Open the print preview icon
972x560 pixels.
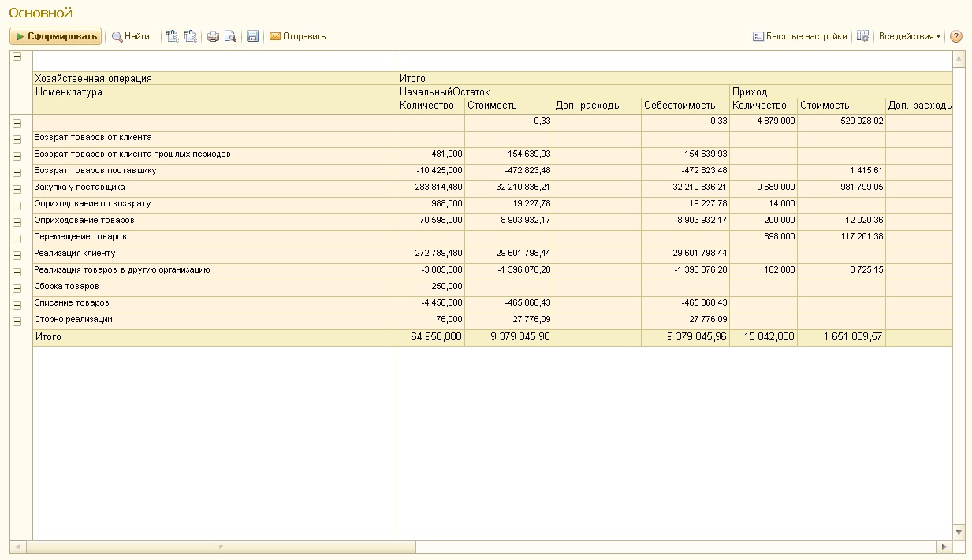230,36
